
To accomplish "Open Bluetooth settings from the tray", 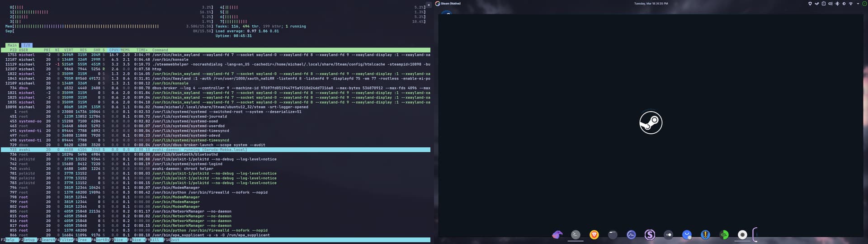I will point(837,4).
